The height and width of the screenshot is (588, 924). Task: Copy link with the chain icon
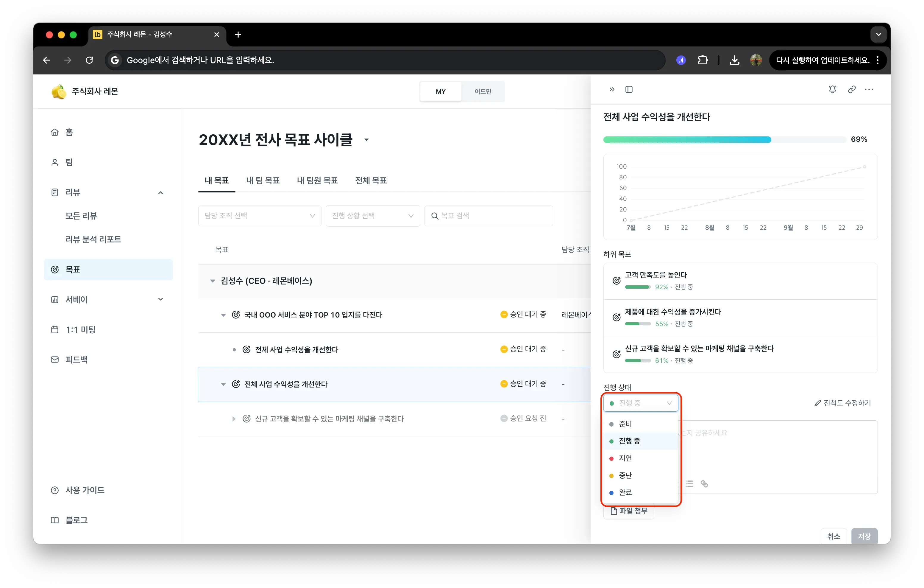pos(851,89)
